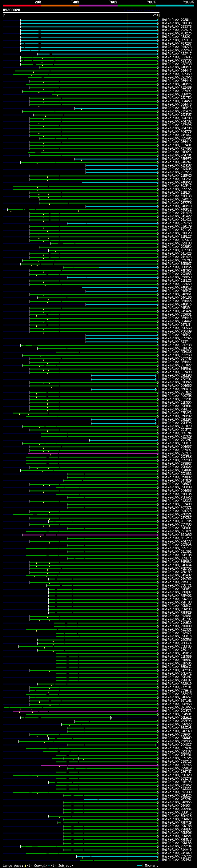Select the UniRef100_Q9T2H7 label

point(177,440)
